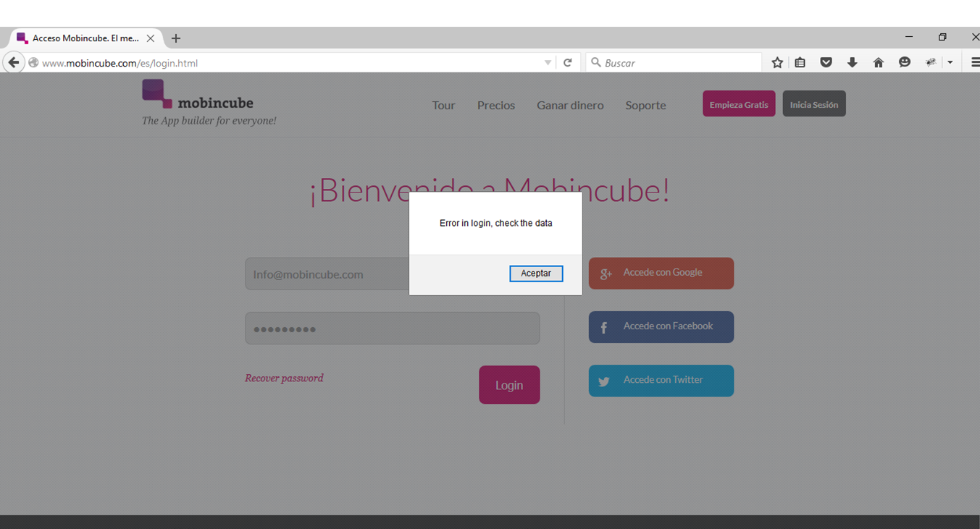Open Hello chat smiley icon

pyautogui.click(x=905, y=63)
